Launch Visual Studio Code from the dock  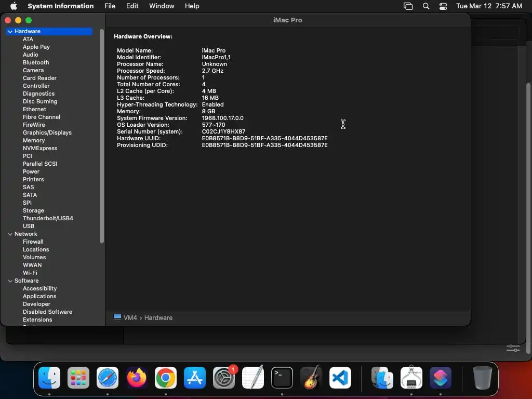pos(340,378)
